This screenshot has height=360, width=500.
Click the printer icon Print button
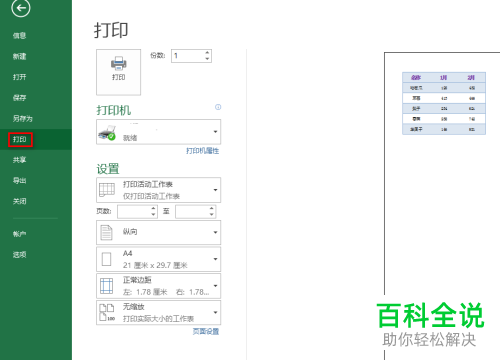118,72
